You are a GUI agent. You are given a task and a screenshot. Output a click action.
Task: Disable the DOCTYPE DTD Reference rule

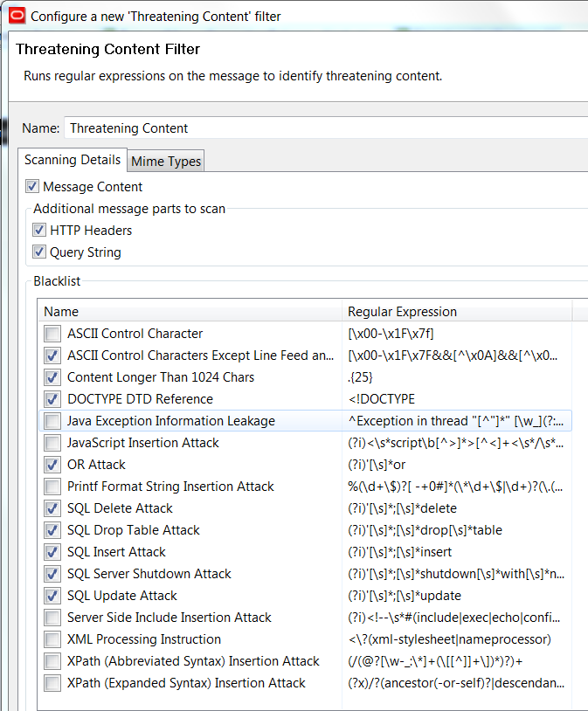pyautogui.click(x=53, y=399)
